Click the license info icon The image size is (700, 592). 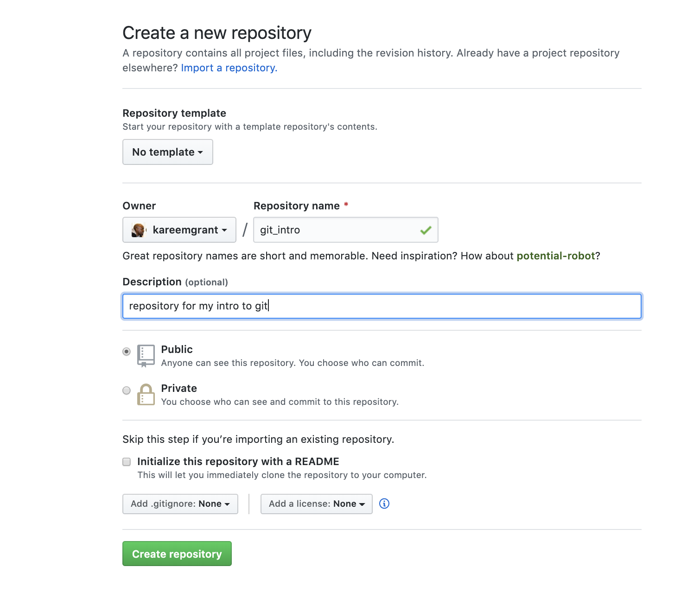coord(384,504)
